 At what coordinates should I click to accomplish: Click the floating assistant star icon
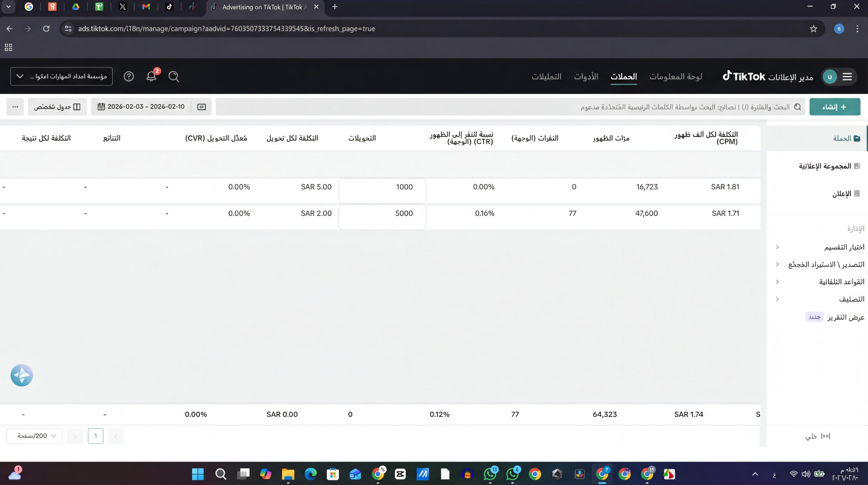pos(22,375)
